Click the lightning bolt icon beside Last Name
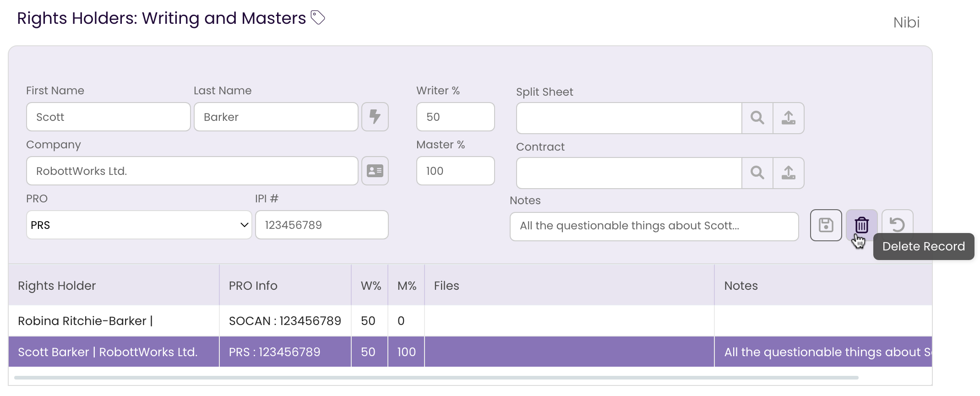 coord(375,117)
